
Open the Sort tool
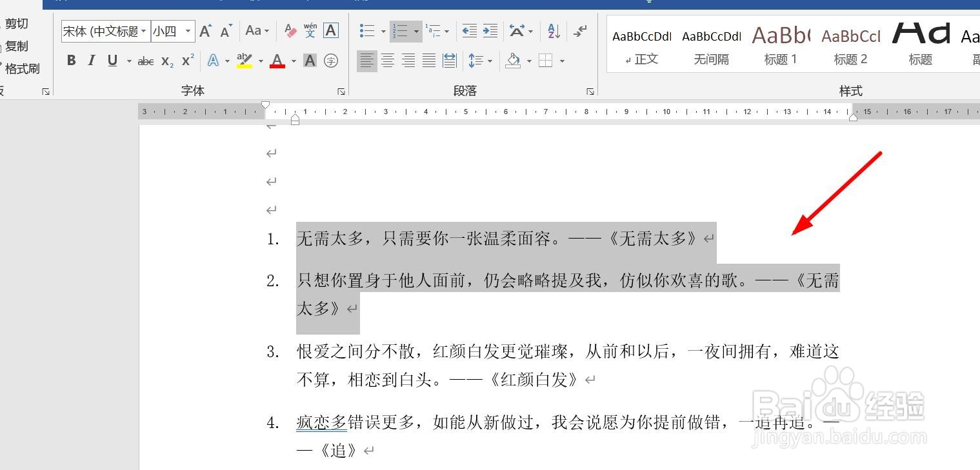[x=552, y=30]
